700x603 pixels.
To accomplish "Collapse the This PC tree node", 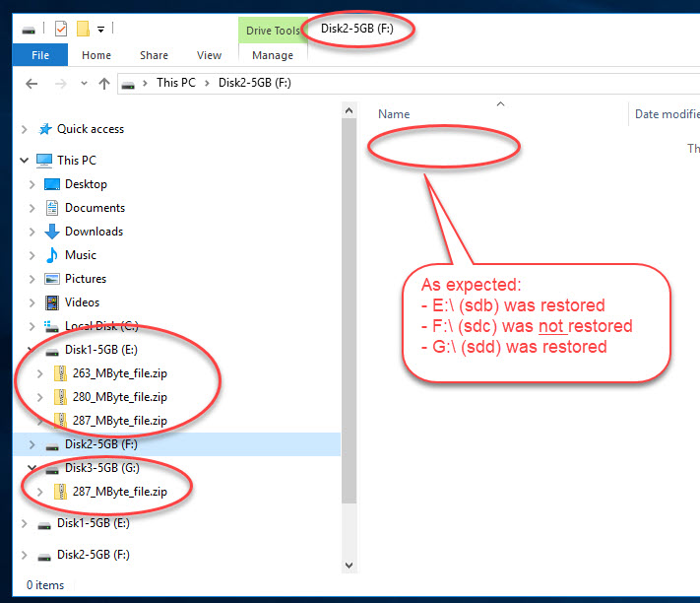I will click(25, 161).
